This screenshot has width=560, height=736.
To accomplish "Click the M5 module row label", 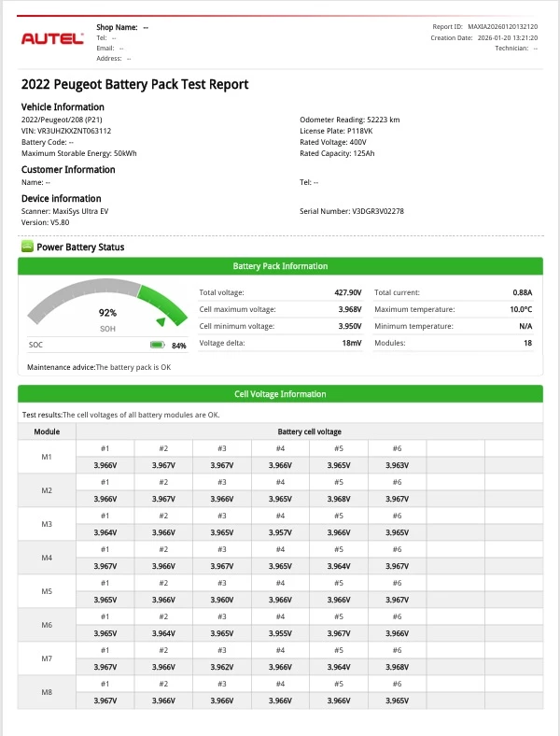I will (x=47, y=590).
